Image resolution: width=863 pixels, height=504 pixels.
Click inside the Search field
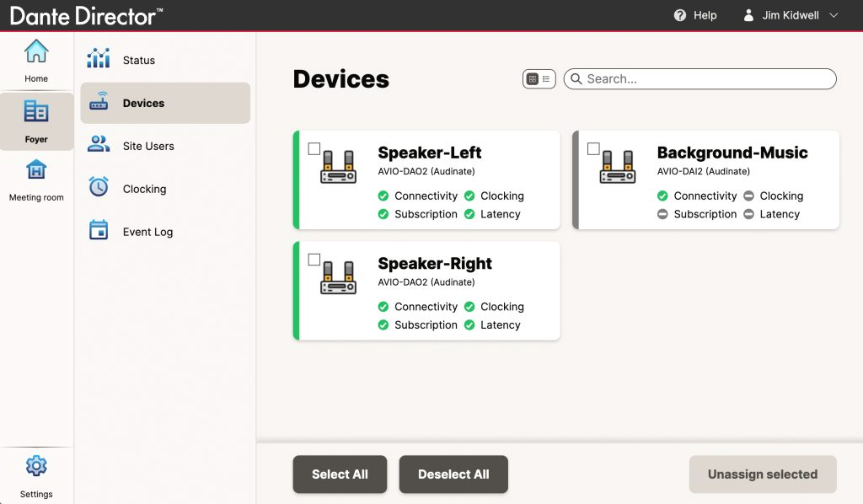pyautogui.click(x=700, y=78)
